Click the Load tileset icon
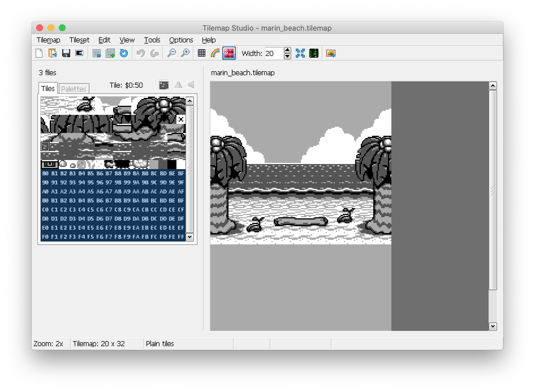 point(97,53)
